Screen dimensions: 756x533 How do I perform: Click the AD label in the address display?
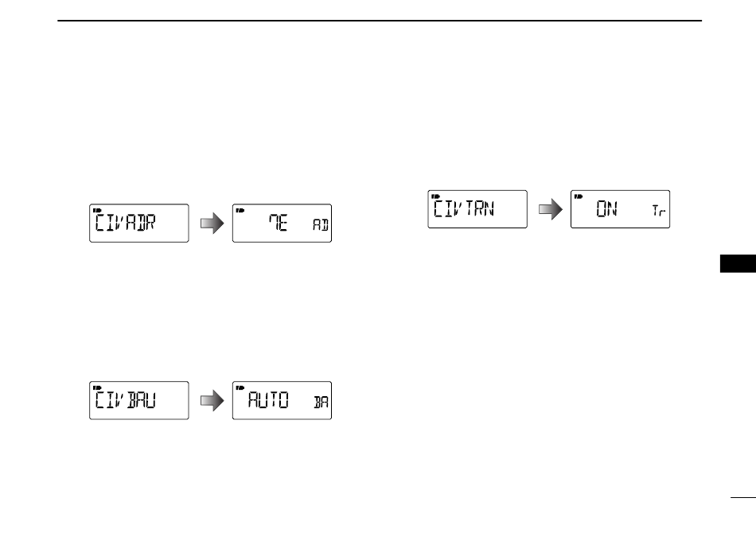tap(321, 224)
